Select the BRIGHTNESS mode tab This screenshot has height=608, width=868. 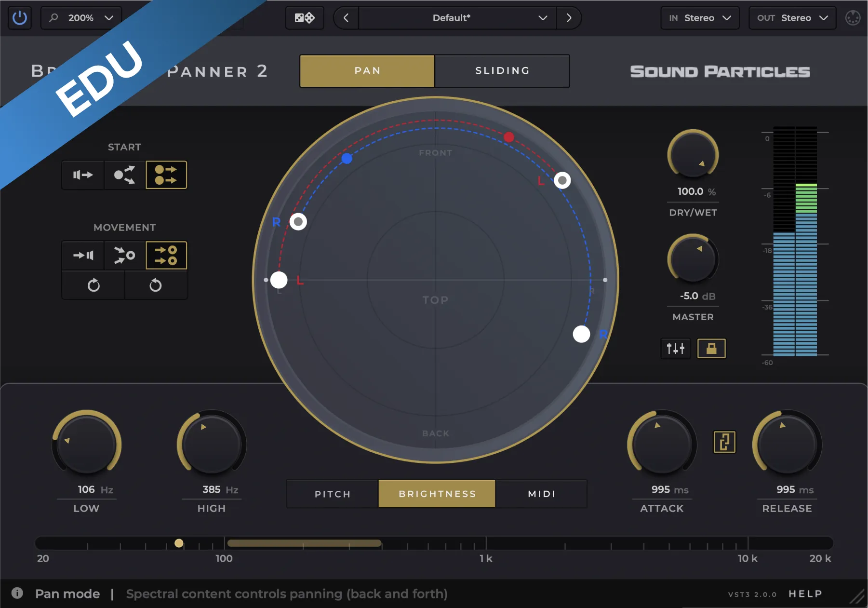point(437,494)
